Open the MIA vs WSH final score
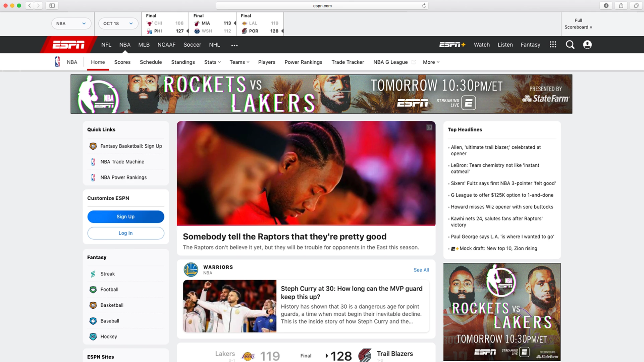Screen dimensions: 644x362 [213, 24]
